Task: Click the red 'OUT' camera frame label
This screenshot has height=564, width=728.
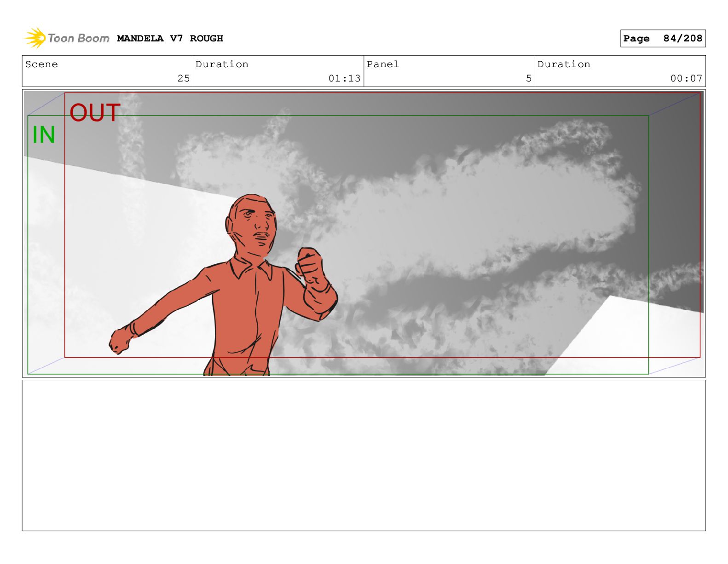Action: tap(95, 113)
